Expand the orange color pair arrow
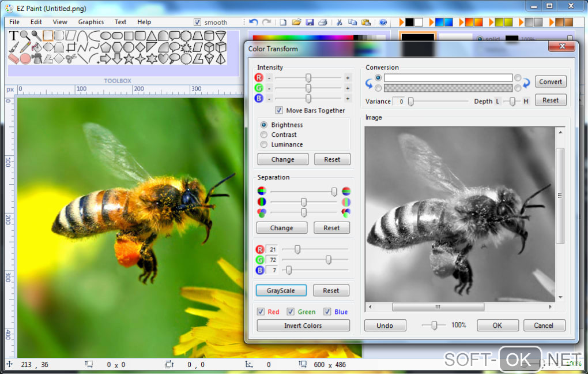 pyautogui.click(x=462, y=22)
